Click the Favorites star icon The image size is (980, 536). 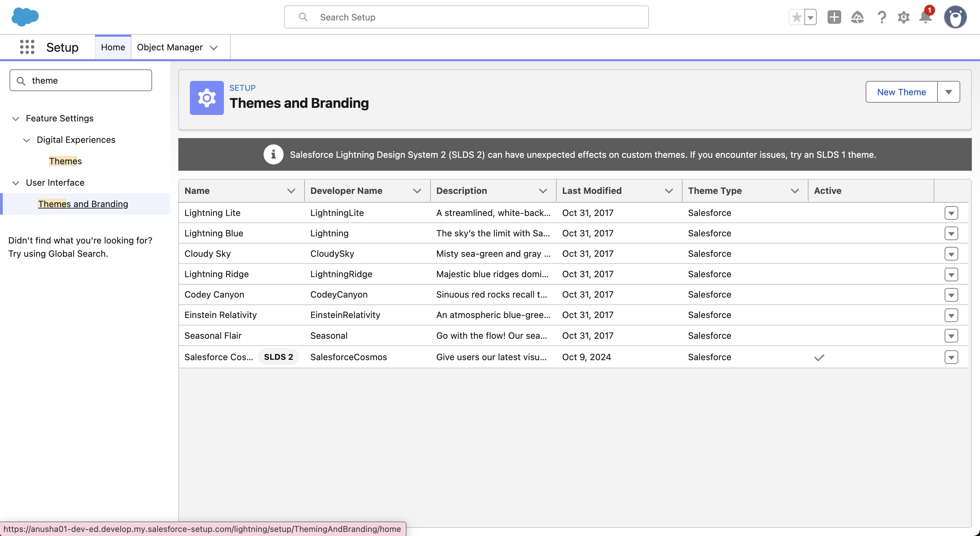point(797,17)
